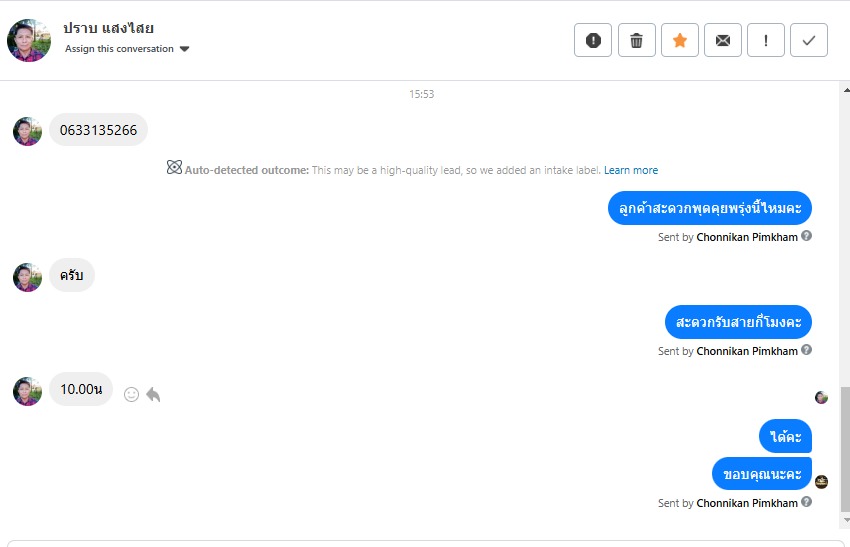
Task: Mark conversation as done with checkmark
Action: pos(809,41)
